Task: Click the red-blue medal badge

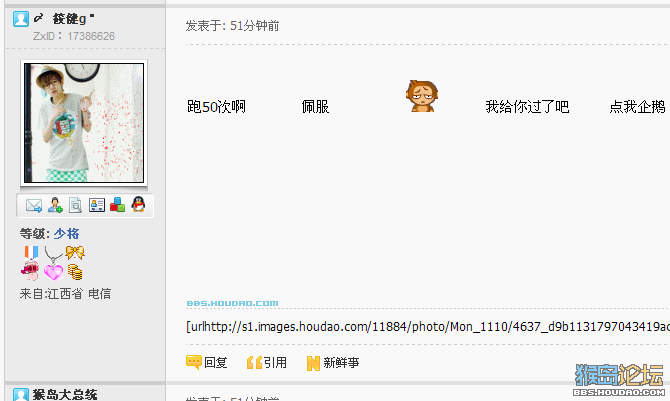Action: pyautogui.click(x=31, y=252)
